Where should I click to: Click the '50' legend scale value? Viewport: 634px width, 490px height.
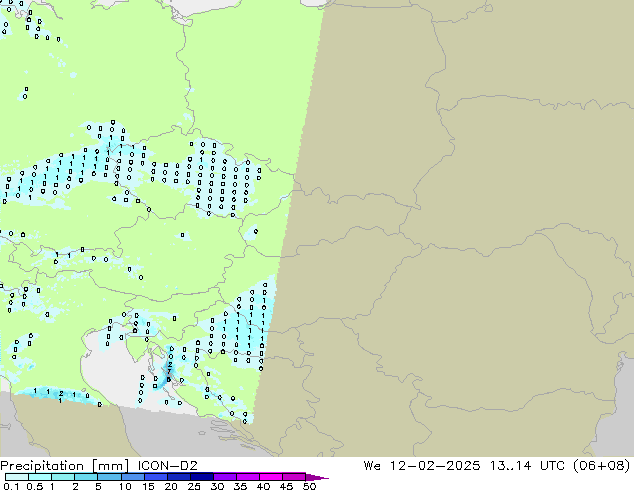[x=310, y=486]
